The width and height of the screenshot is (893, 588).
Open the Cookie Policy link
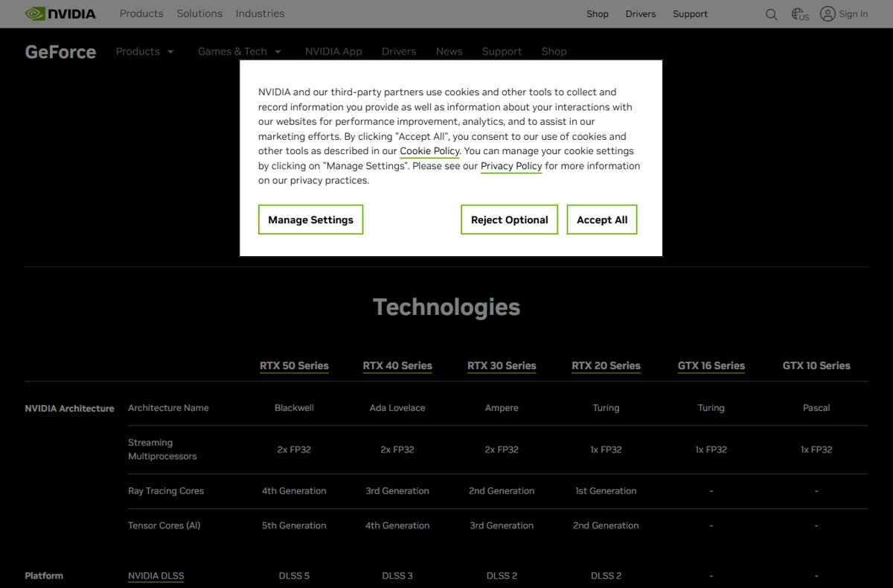(x=430, y=151)
